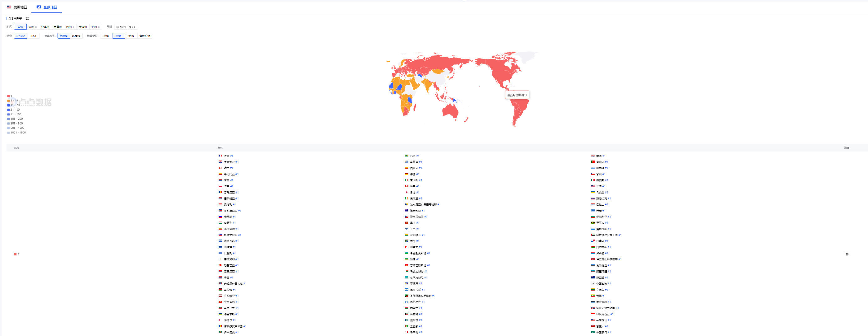Click the 阿根廷 flag icon

point(593,168)
